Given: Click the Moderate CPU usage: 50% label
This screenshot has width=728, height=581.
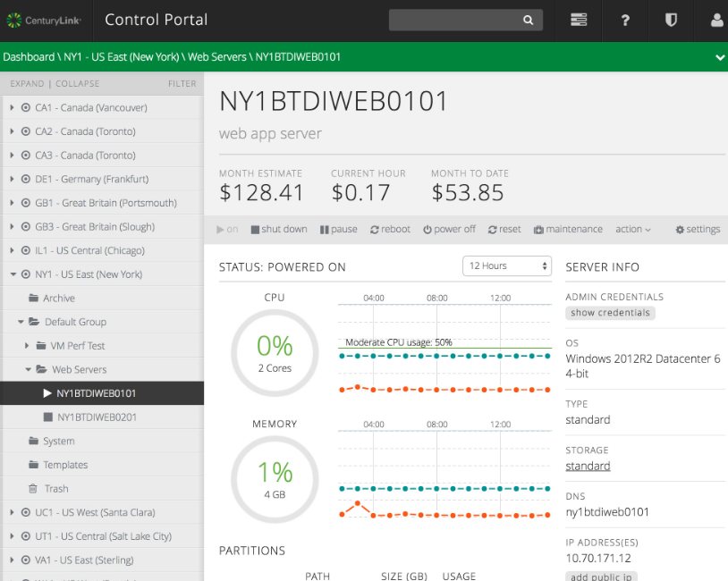Looking at the screenshot, I should point(398,342).
